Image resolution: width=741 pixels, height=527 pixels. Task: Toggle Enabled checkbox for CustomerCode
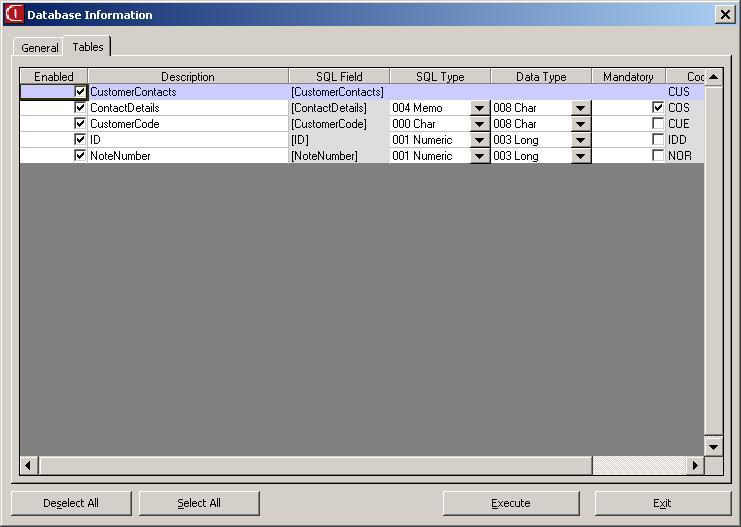[80, 123]
